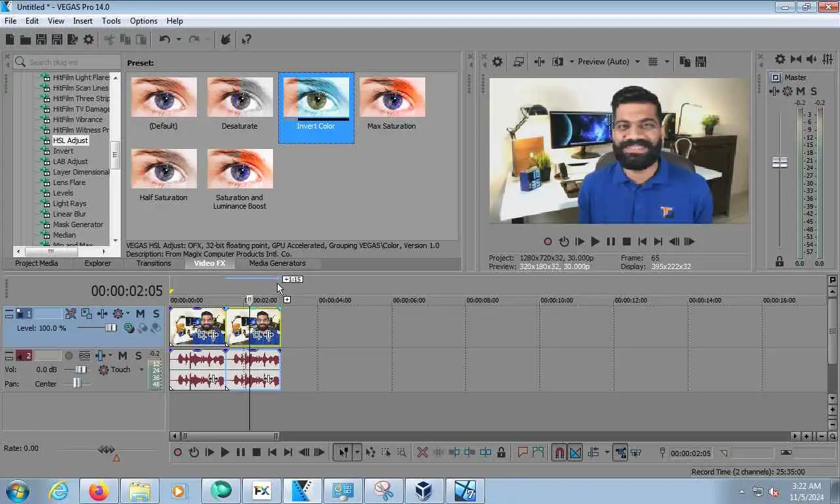Viewport: 840px width, 504px height.
Task: Click the Insert Region icon in timeline toolbar
Action: [538, 452]
